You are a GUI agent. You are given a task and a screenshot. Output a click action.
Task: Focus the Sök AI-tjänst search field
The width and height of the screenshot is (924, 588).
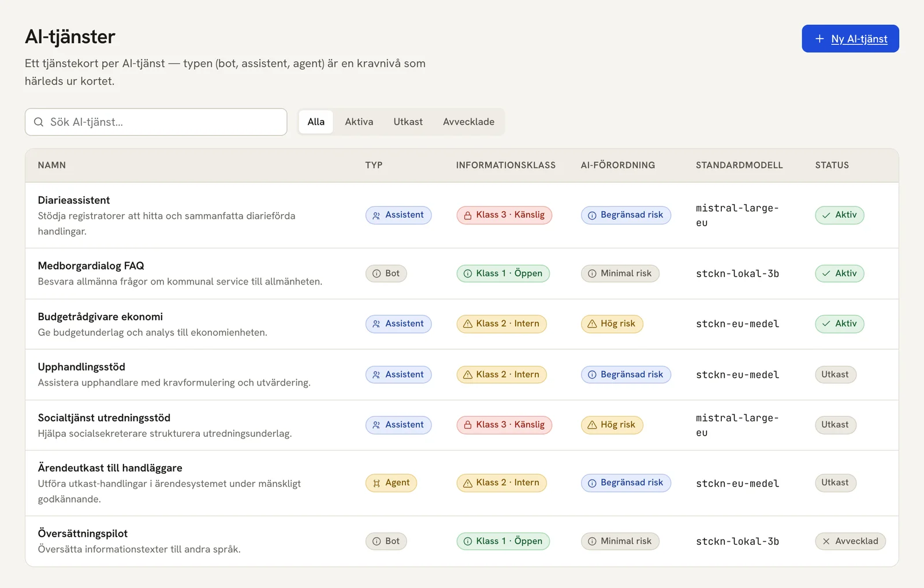(x=156, y=122)
